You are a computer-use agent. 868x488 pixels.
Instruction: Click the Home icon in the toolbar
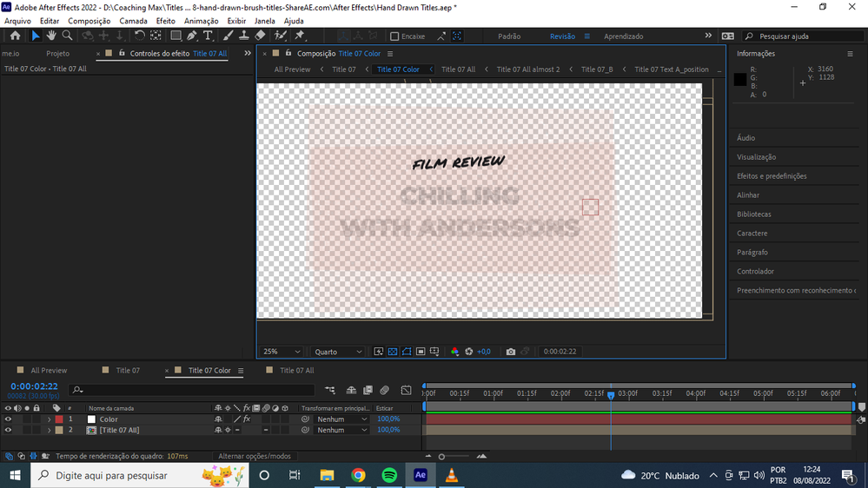coord(15,36)
